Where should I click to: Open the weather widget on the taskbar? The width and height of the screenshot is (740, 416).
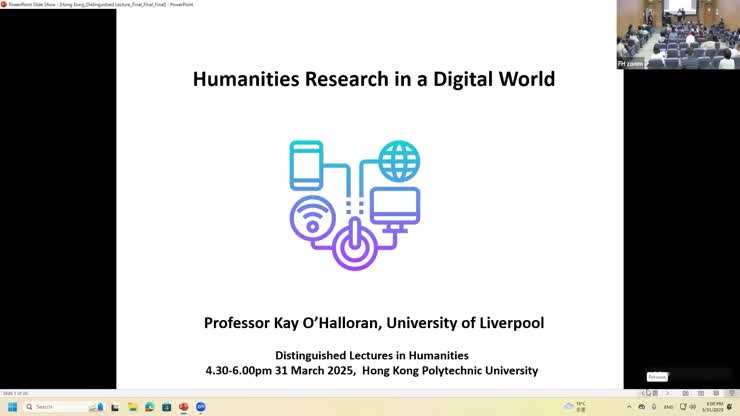coord(575,407)
